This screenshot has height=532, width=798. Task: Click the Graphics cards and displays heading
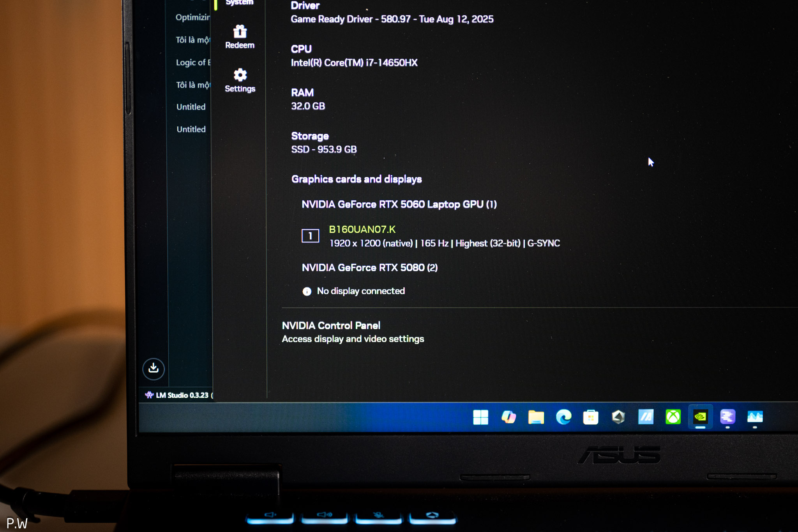pyautogui.click(x=357, y=179)
